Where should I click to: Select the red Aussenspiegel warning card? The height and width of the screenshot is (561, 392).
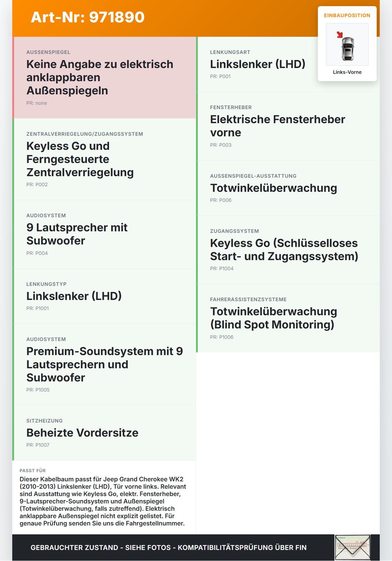104,78
